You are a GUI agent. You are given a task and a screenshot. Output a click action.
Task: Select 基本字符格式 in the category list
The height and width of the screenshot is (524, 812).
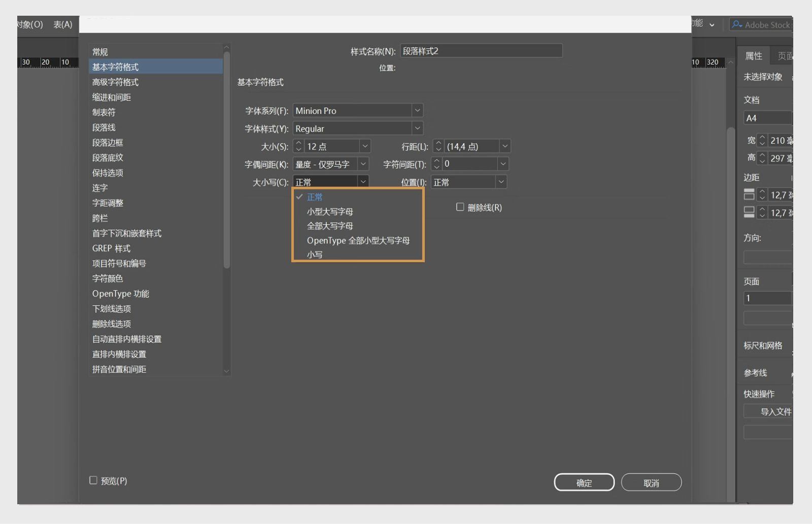156,67
